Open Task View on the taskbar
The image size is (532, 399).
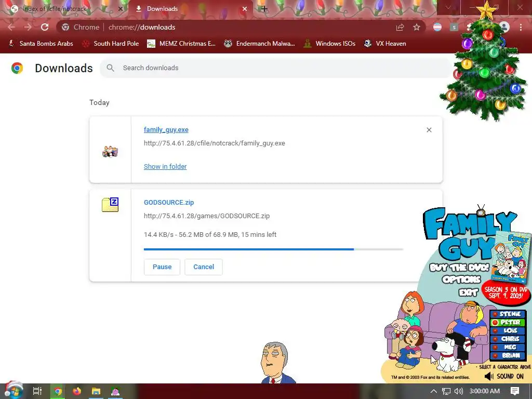37,391
